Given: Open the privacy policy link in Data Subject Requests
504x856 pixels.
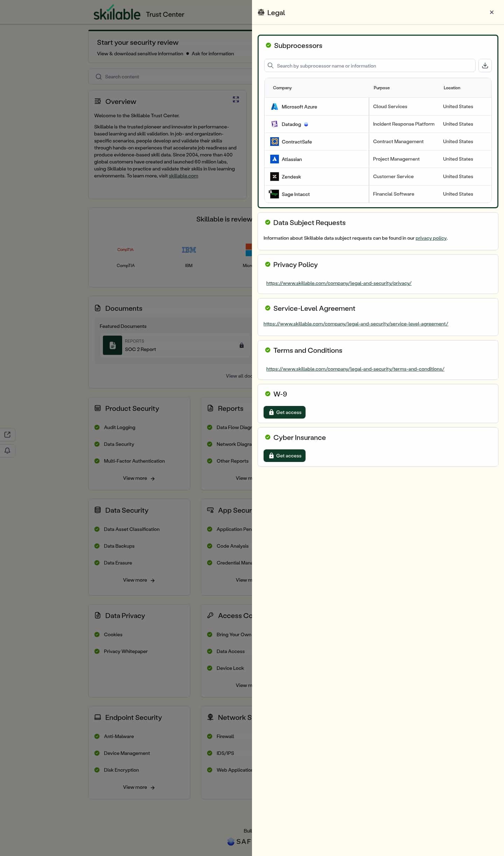Looking at the screenshot, I should [x=431, y=238].
